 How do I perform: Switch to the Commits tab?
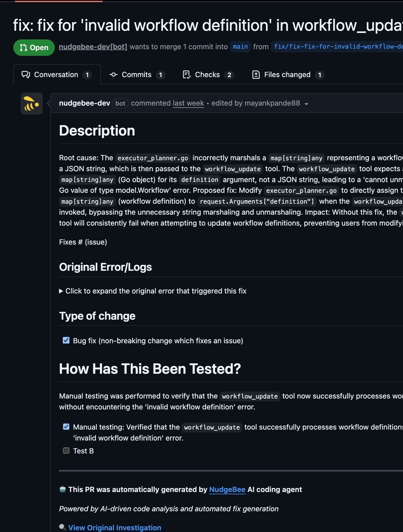tap(137, 75)
